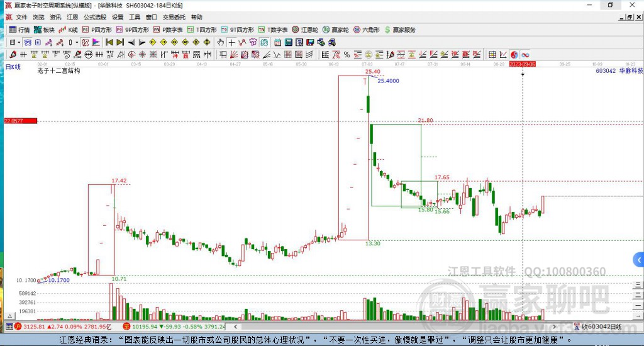The height and width of the screenshot is (346, 644).
Task: Click the 25.4000 price label
Action: click(x=388, y=81)
